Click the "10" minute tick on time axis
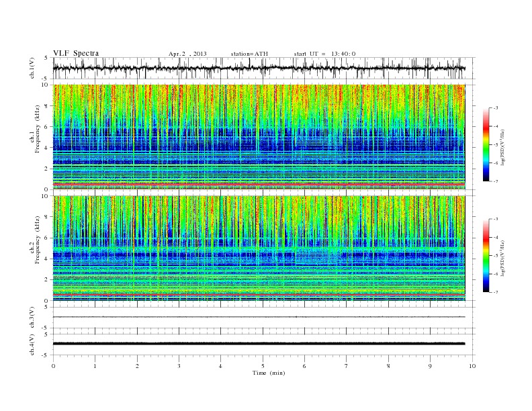The image size is (532, 411). 472,366
